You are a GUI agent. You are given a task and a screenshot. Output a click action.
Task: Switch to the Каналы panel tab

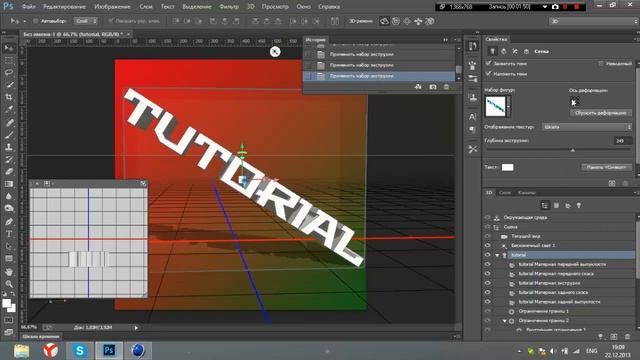(527, 193)
